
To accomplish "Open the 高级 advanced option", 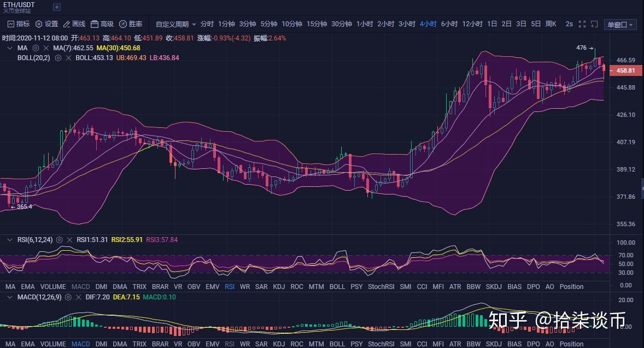I will [102, 24].
